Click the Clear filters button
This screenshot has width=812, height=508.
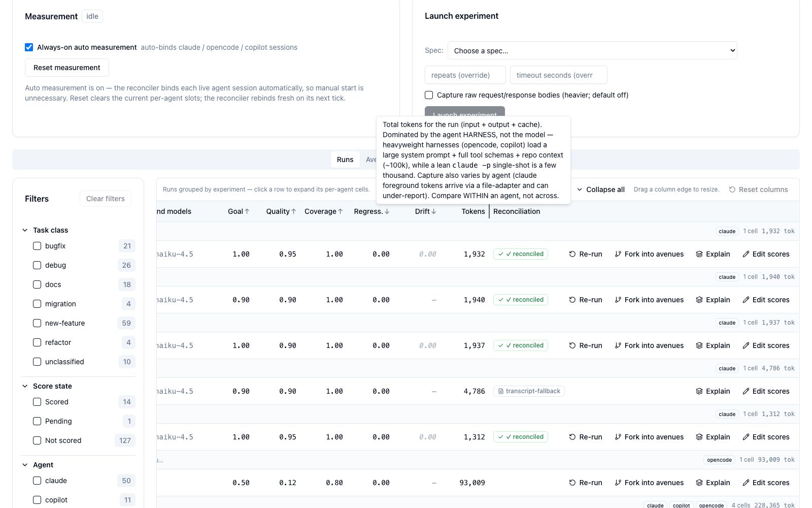point(106,199)
